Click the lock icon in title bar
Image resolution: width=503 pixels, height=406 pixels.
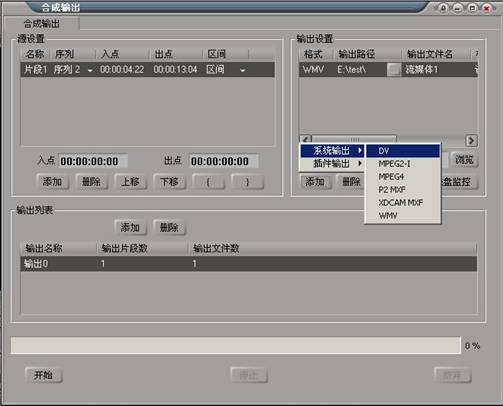443,8
